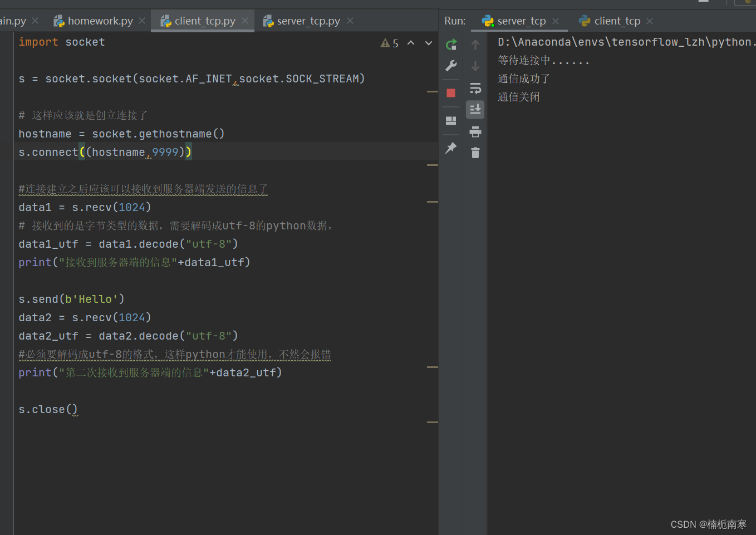
Task: Click the print line with data2_utf
Action: 150,373
